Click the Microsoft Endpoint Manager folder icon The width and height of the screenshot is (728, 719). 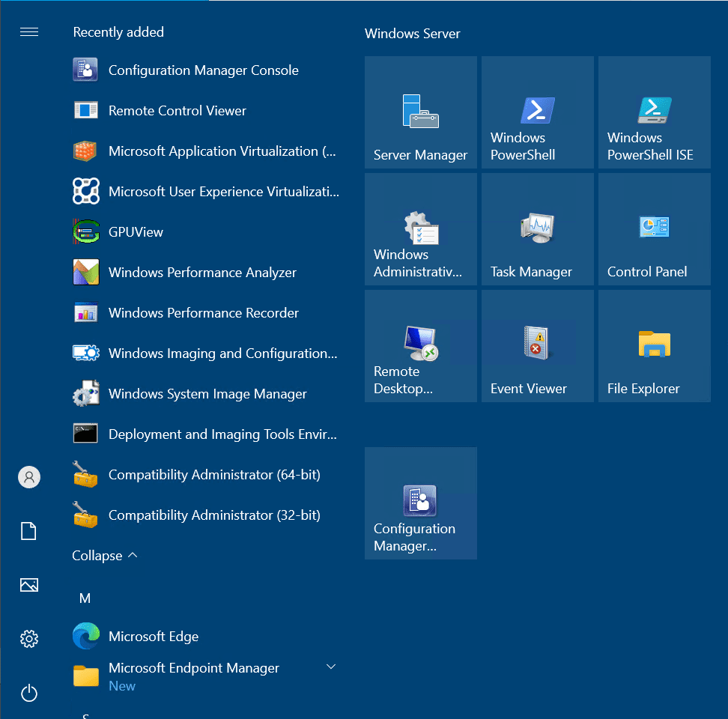(86, 676)
